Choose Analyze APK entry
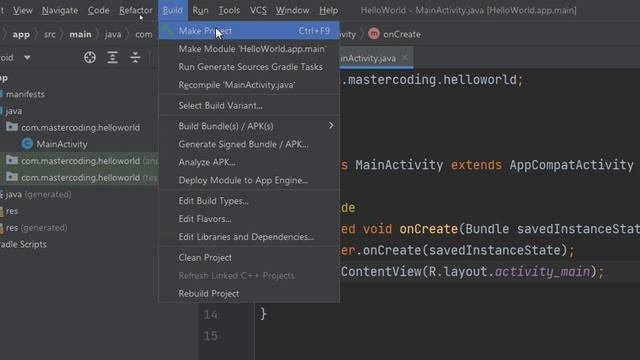 coord(249,162)
